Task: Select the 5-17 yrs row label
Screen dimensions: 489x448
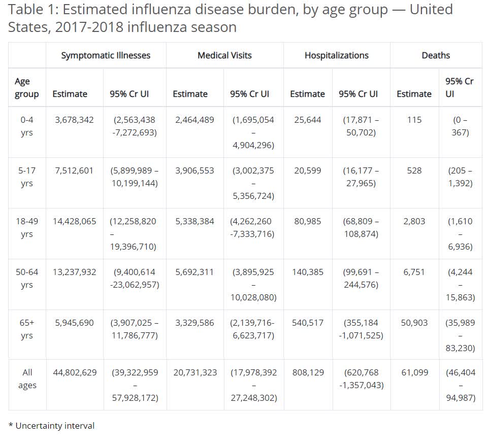Action: click(x=27, y=177)
